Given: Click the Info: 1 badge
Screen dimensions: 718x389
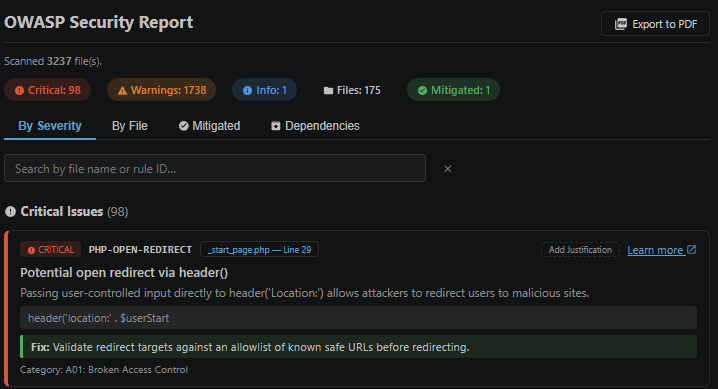Looking at the screenshot, I should point(264,90).
